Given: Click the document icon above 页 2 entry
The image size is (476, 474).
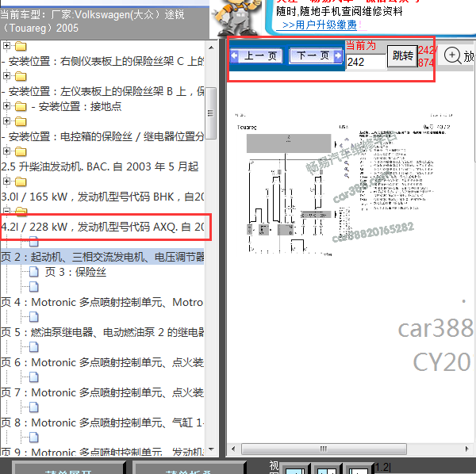Looking at the screenshot, I should click(33, 242).
